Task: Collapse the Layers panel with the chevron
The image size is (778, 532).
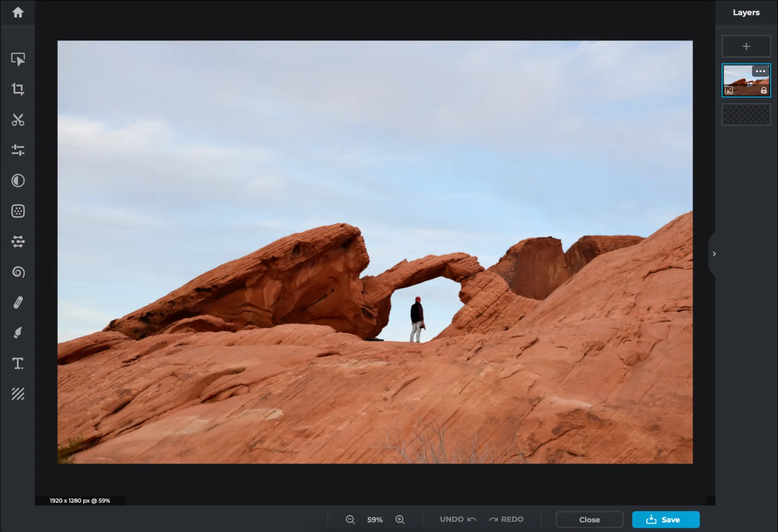Action: click(x=714, y=254)
